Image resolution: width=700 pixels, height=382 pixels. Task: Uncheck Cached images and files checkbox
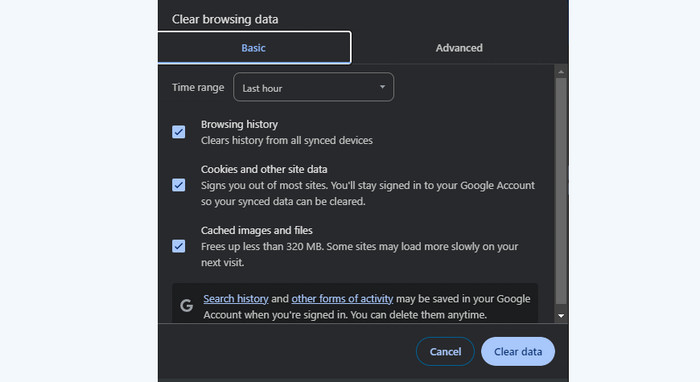[179, 246]
